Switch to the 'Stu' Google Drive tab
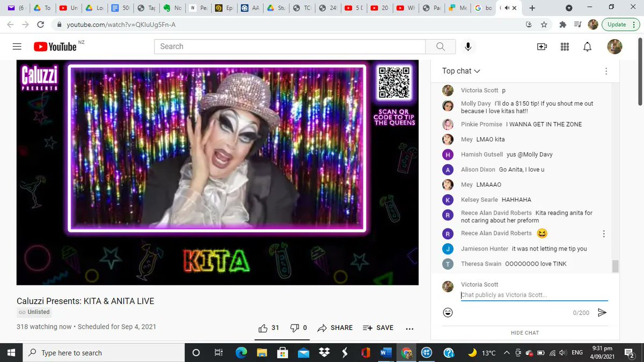Viewport: 644px width, 362px height. (275, 8)
